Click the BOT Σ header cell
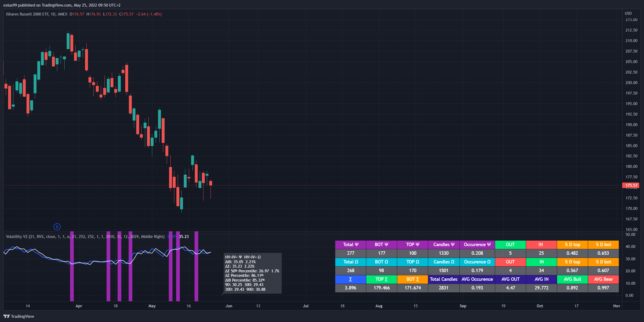This screenshot has height=322, width=644. [x=412, y=279]
